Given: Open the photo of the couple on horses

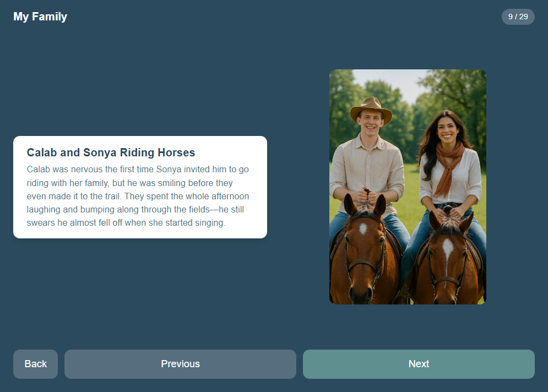Looking at the screenshot, I should click(x=408, y=187).
